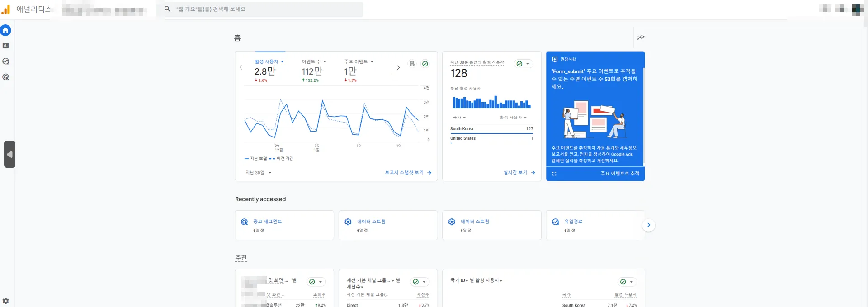The height and width of the screenshot is (307, 868).
Task: Click the South Korea row in realtime table
Action: [491, 129]
